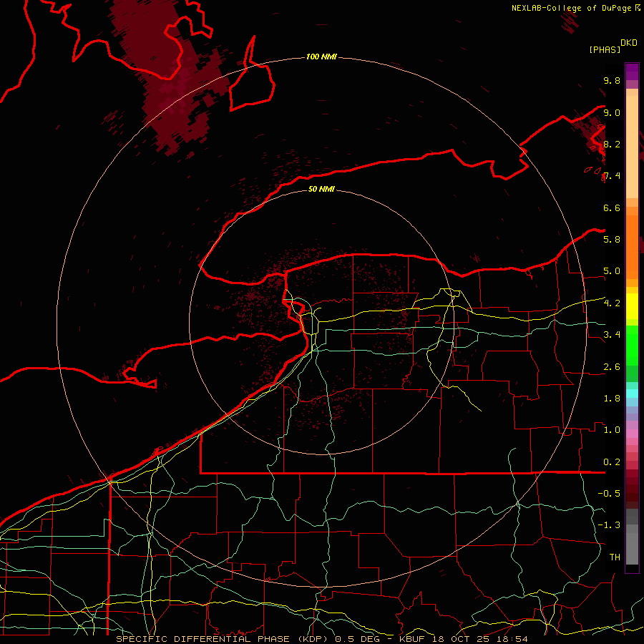Click the -0.5 scale label

tap(610, 494)
